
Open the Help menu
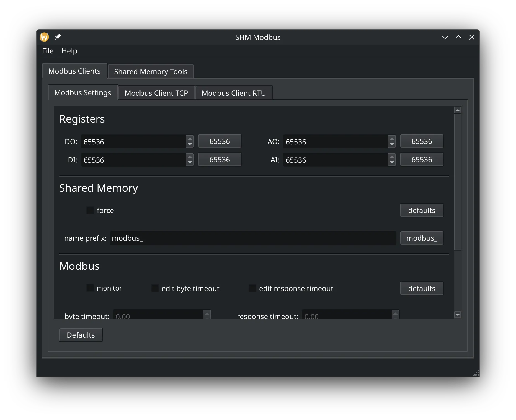[x=69, y=51]
